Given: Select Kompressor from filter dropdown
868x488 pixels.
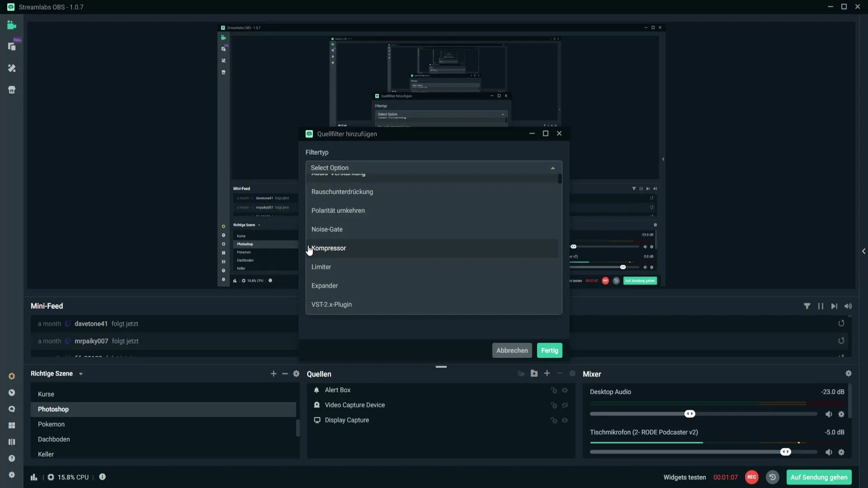Looking at the screenshot, I should 329,247.
